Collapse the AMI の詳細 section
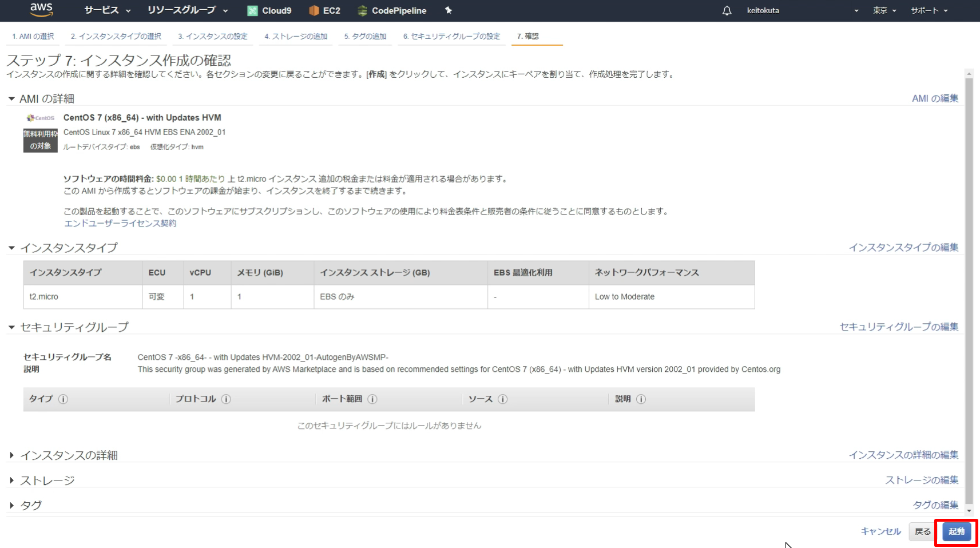The image size is (980, 548). (11, 99)
